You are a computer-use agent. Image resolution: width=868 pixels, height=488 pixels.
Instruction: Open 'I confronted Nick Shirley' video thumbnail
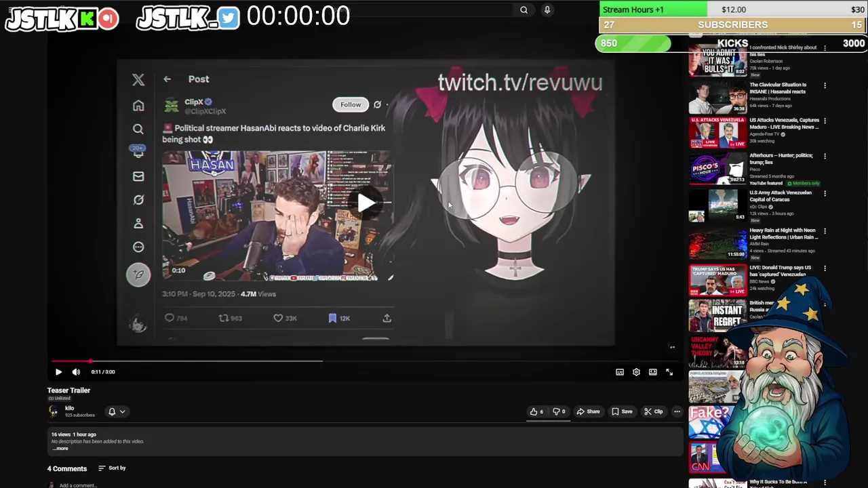[x=717, y=60]
